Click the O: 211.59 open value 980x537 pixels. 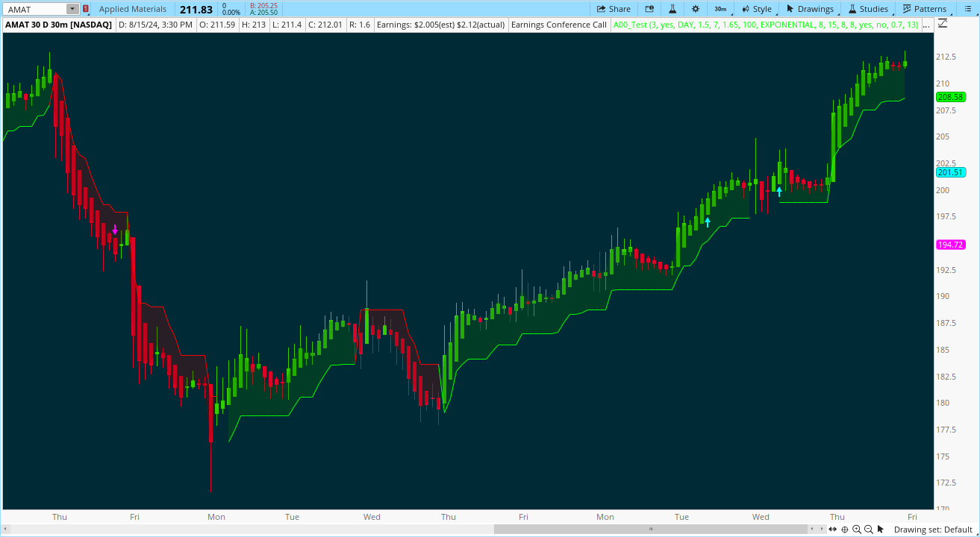(217, 25)
